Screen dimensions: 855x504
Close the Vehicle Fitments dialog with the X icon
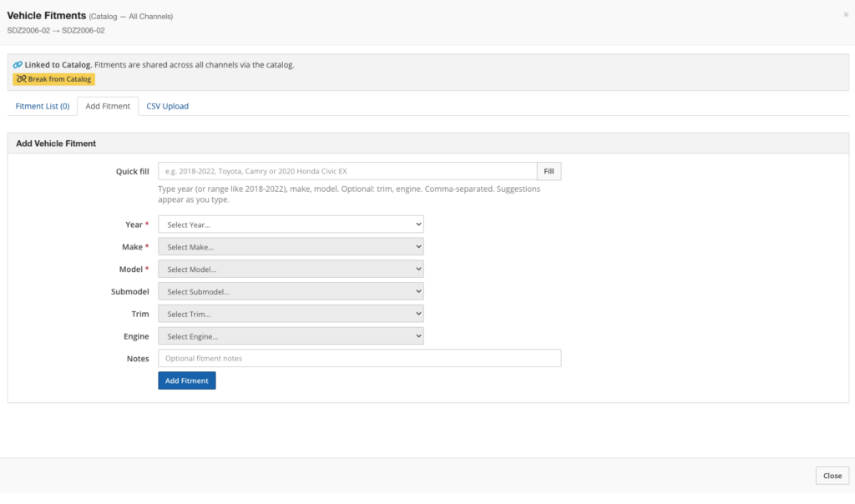point(846,15)
